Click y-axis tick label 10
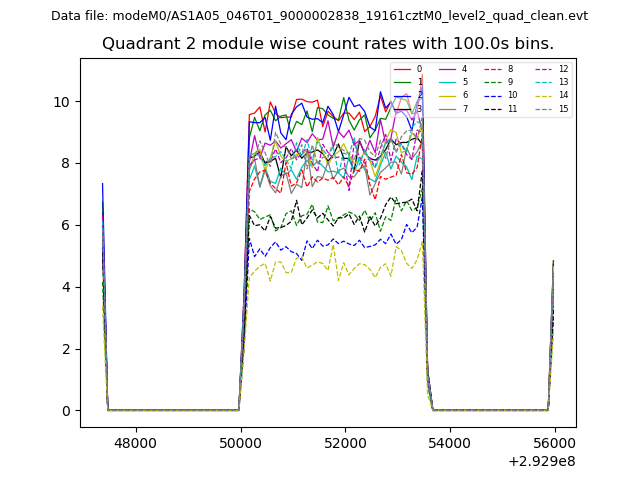 [62, 102]
